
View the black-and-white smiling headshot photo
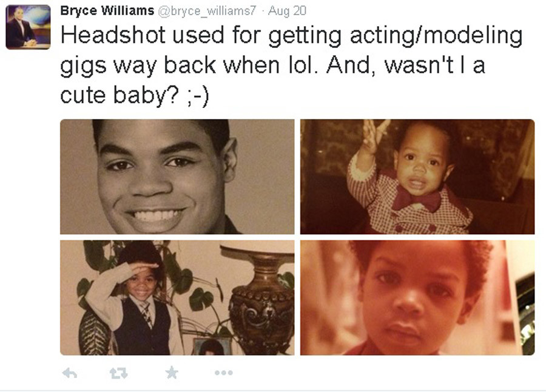tap(177, 177)
